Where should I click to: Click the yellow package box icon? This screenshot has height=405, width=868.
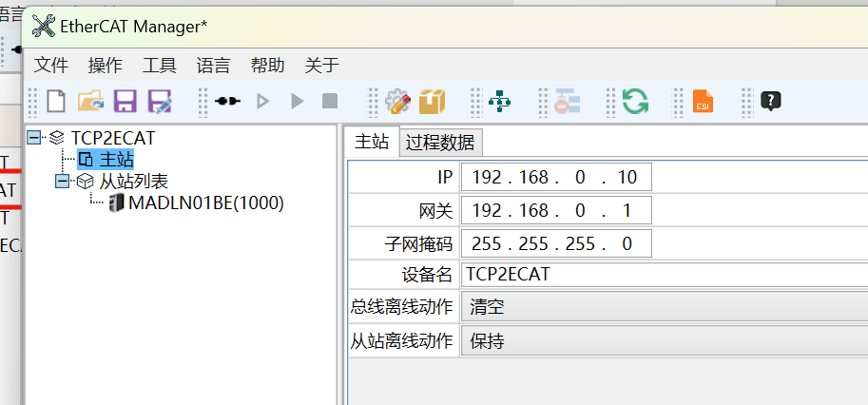[x=432, y=101]
